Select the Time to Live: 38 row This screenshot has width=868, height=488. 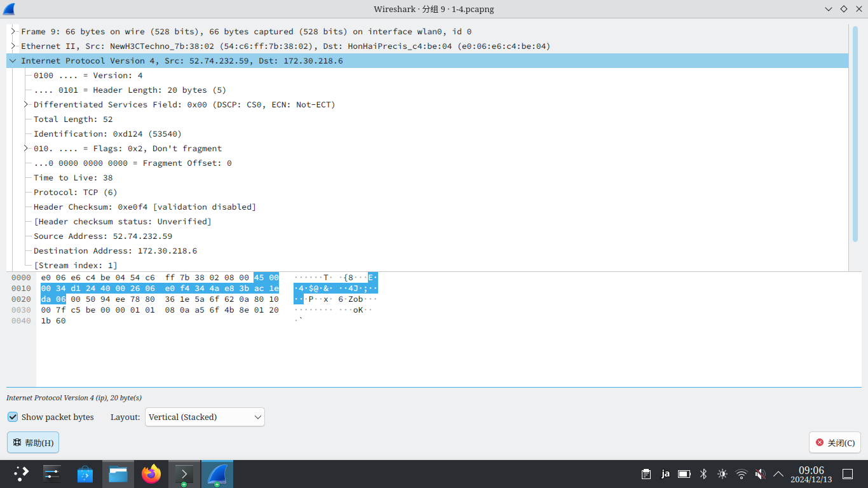(x=73, y=178)
